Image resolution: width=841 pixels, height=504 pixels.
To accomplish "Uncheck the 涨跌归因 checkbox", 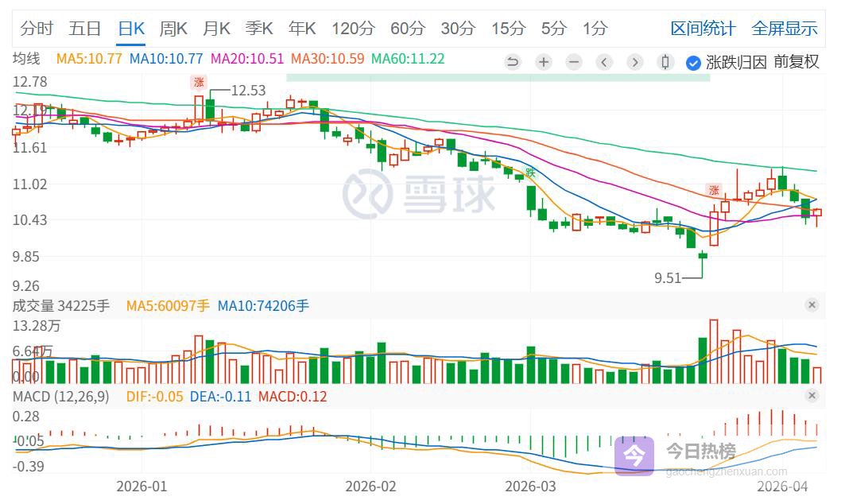I will [x=692, y=62].
